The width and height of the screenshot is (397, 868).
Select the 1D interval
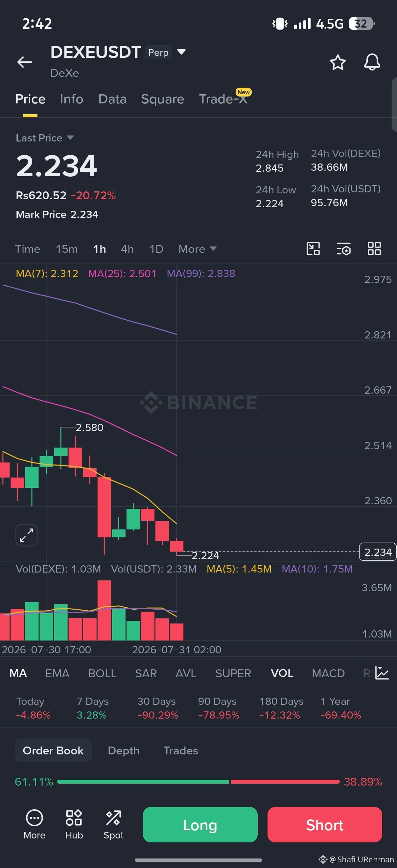point(156,249)
